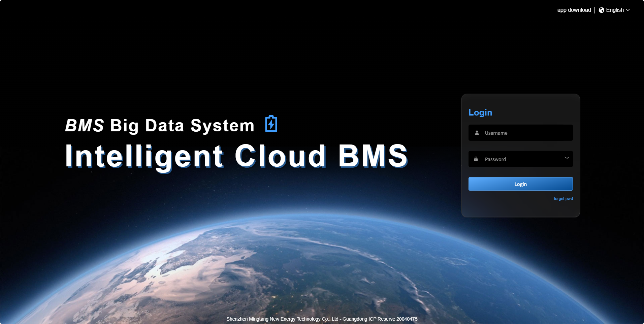Click the chevron next to English

click(x=629, y=10)
